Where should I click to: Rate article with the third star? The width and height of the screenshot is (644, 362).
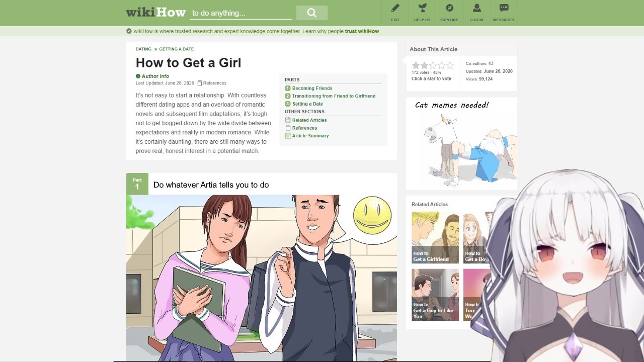[x=433, y=65]
